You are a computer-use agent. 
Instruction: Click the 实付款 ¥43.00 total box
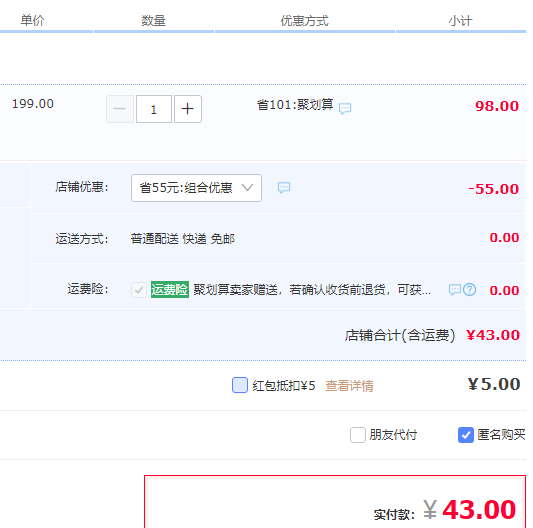335,501
